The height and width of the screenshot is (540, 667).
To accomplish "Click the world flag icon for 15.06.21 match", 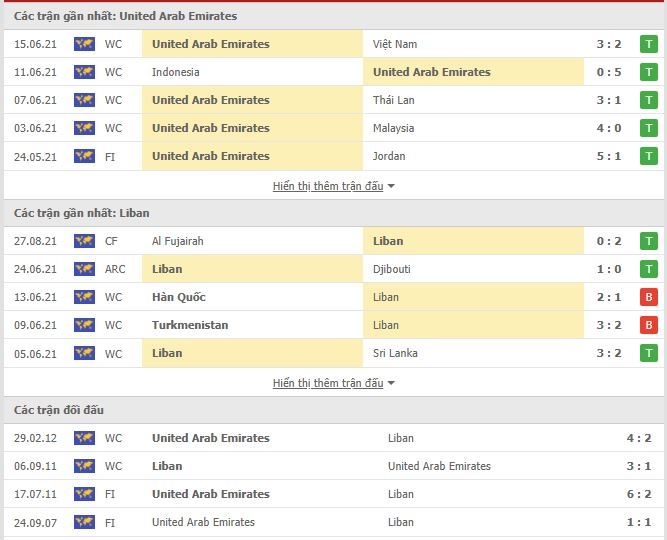I will (x=84, y=44).
